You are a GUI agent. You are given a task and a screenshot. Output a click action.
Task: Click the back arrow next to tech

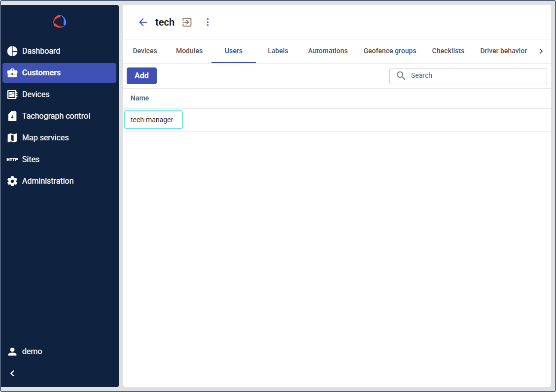tap(143, 22)
